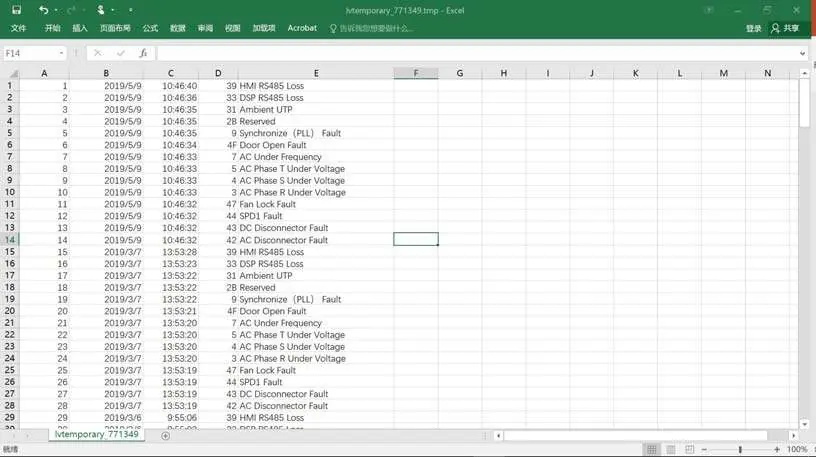Select column F header
The image size is (816, 457).
416,73
